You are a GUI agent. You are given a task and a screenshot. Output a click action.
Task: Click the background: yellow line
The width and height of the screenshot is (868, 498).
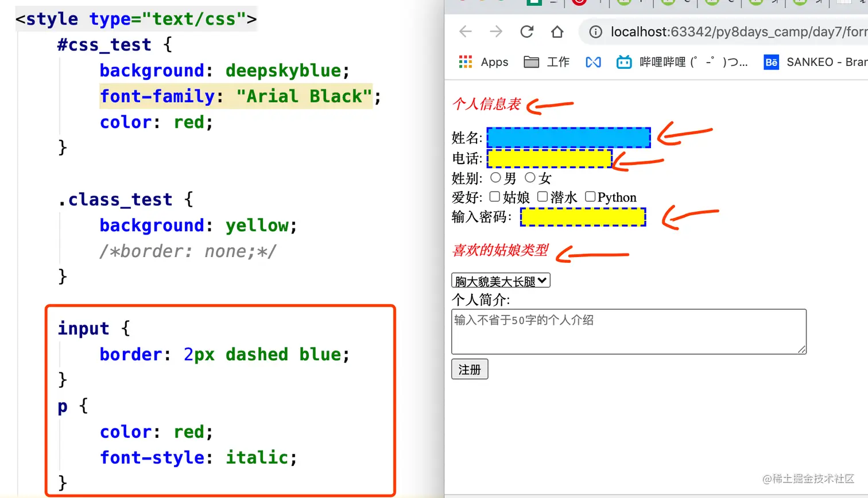pyautogui.click(x=198, y=225)
